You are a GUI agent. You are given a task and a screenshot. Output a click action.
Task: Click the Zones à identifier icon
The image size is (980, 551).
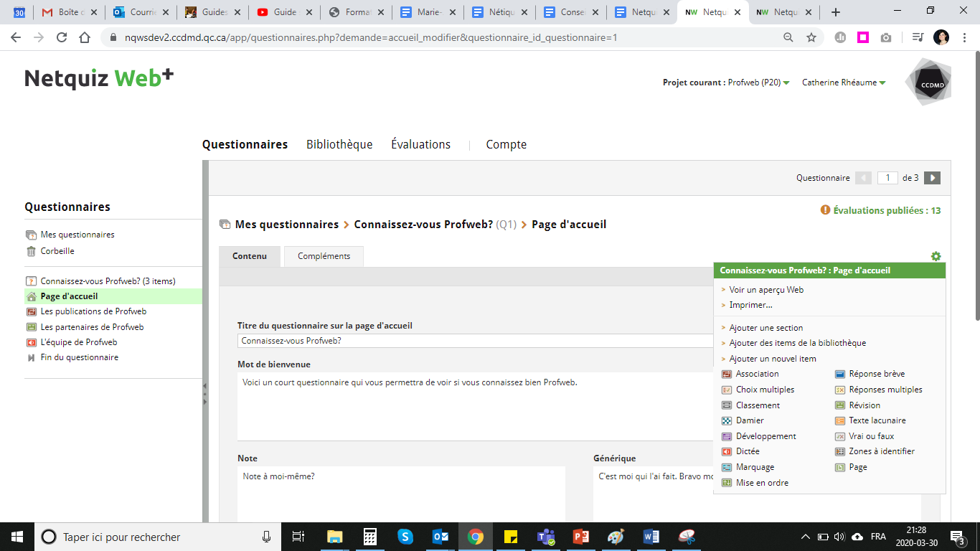[840, 451]
